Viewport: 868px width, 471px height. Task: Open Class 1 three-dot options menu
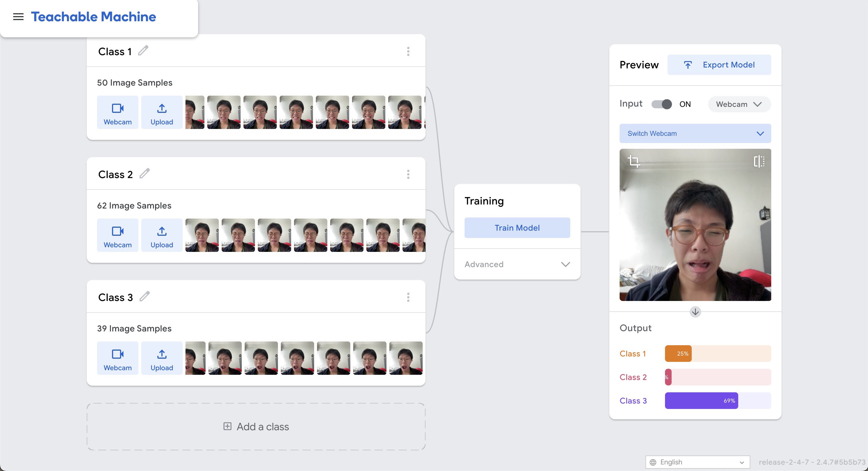coord(408,52)
